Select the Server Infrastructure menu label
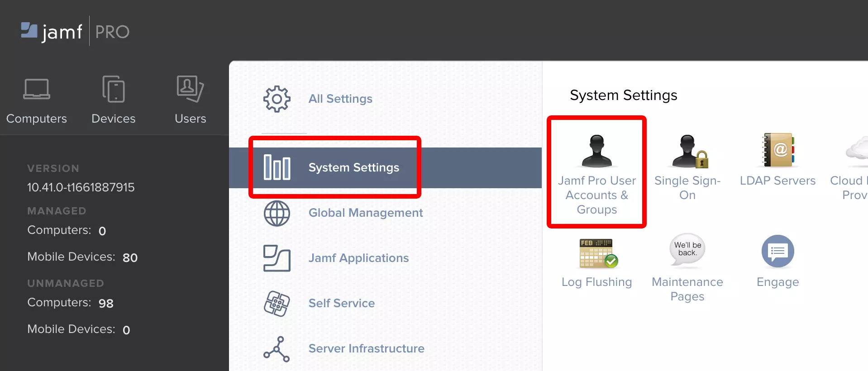 click(367, 348)
